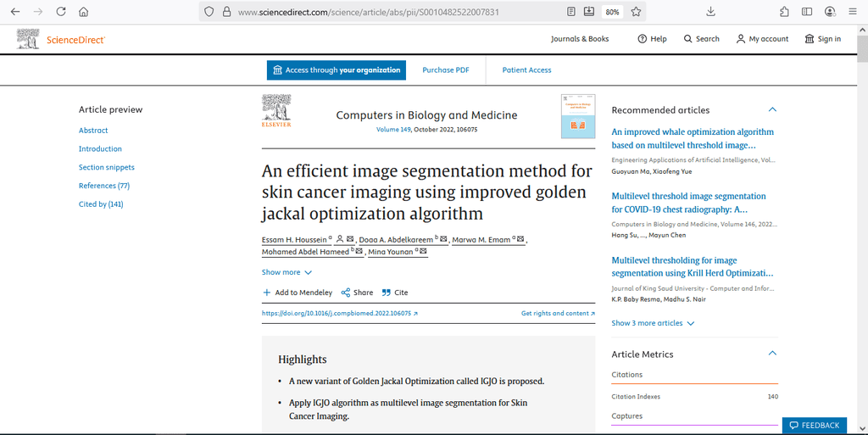The width and height of the screenshot is (868, 435).
Task: Open the browser hamburger menu
Action: pos(853,12)
